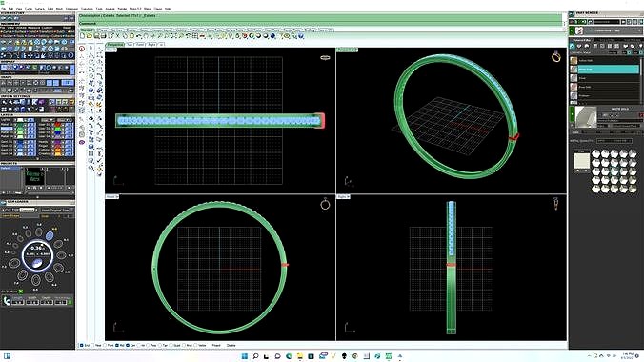
Task: Switch to the Top viewport tab
Action: (x=129, y=44)
